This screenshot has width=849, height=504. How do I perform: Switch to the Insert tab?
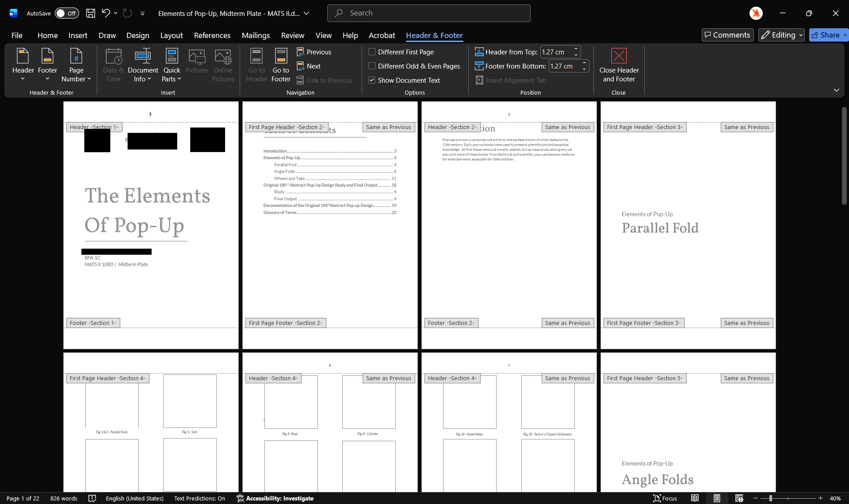[x=78, y=35]
